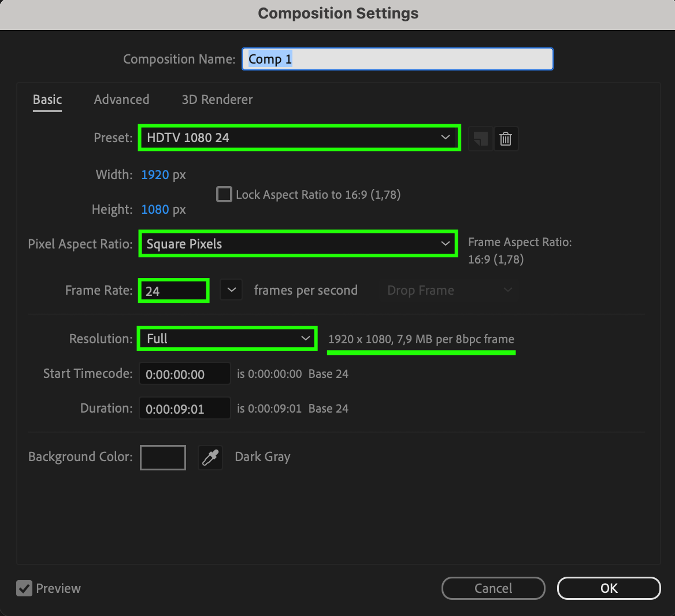Image resolution: width=675 pixels, height=616 pixels.
Task: Open the 3D Renderer tab
Action: point(217,99)
